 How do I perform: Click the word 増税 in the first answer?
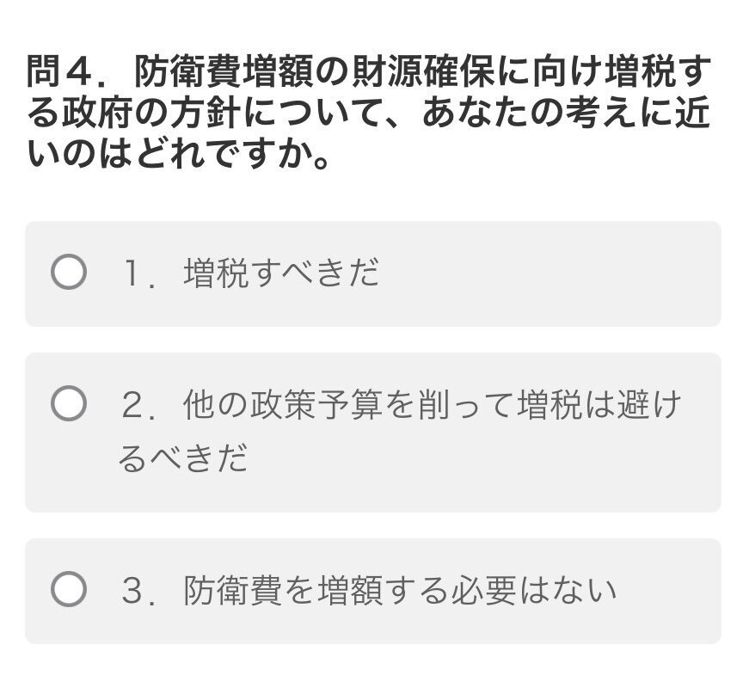tap(216, 273)
